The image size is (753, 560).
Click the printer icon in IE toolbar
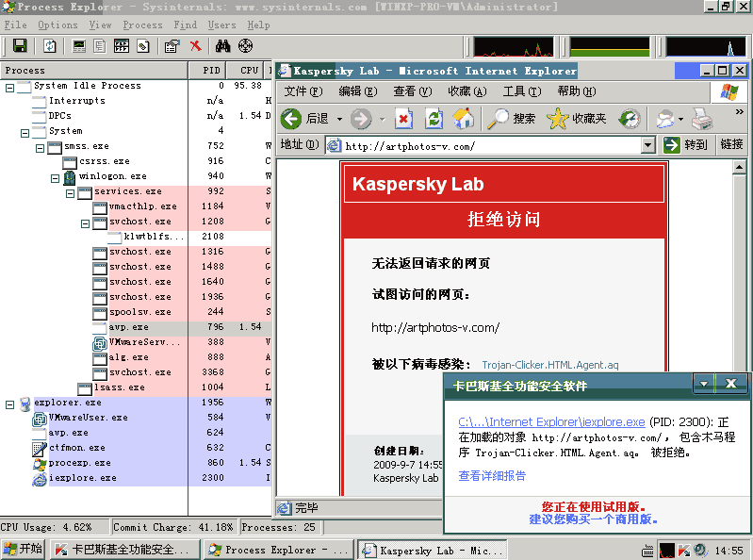(702, 118)
